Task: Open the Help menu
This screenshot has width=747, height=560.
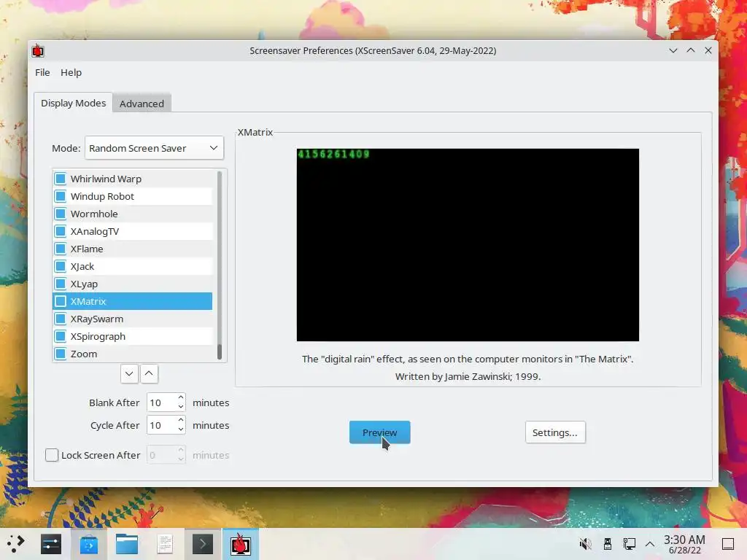Action: pyautogui.click(x=71, y=72)
